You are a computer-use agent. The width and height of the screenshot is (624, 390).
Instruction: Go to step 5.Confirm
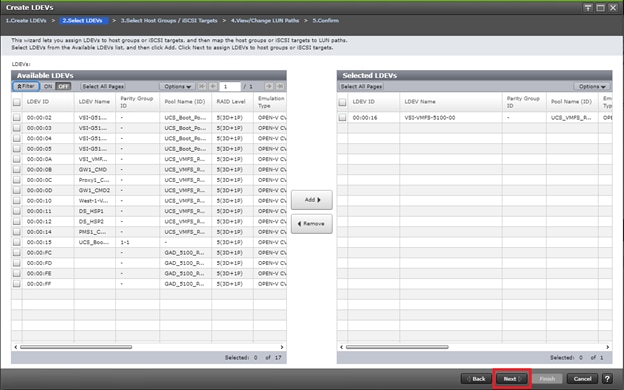pos(326,20)
